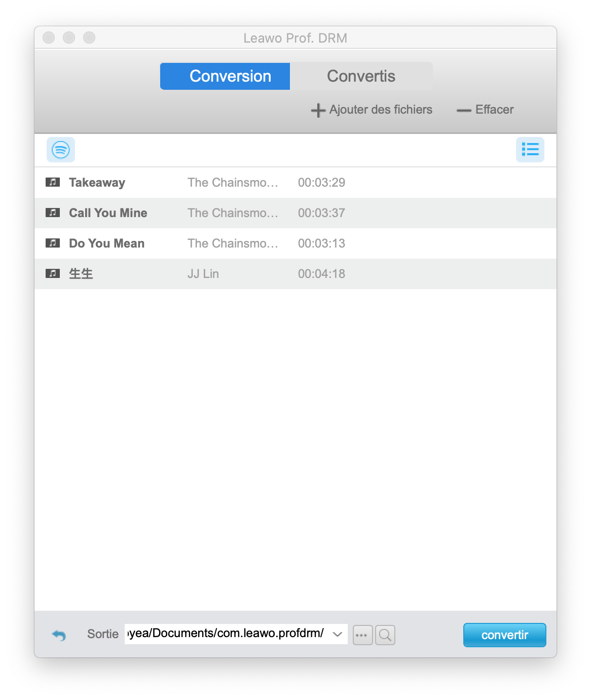Click music icon beside 生生

click(x=53, y=273)
